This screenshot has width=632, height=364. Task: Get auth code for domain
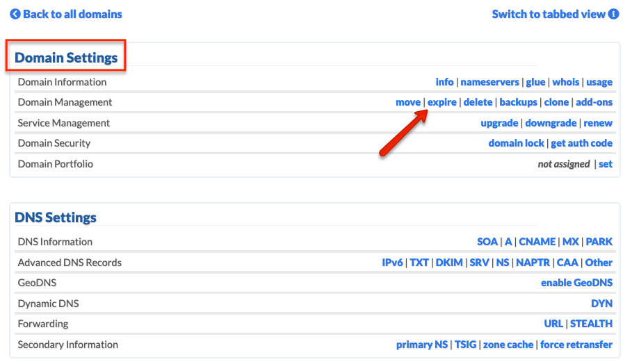point(582,143)
